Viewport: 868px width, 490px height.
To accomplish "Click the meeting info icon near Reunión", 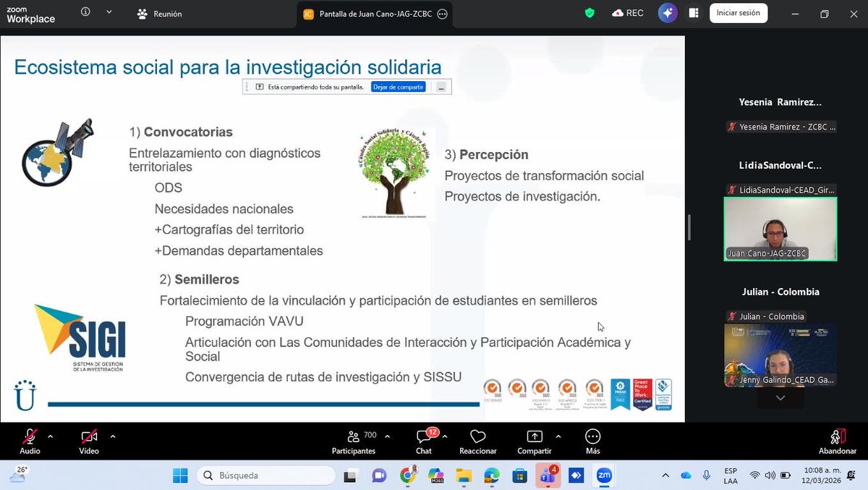I will [86, 11].
